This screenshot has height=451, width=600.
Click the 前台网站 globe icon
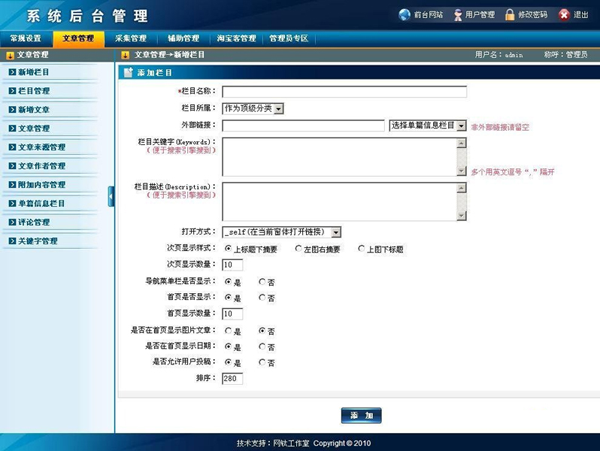(404, 15)
